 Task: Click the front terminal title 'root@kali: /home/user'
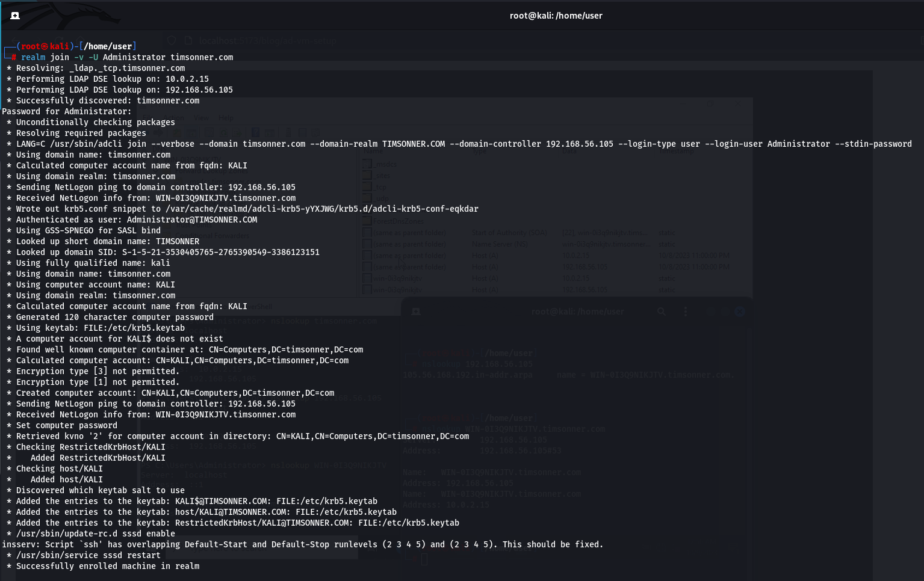coord(556,16)
